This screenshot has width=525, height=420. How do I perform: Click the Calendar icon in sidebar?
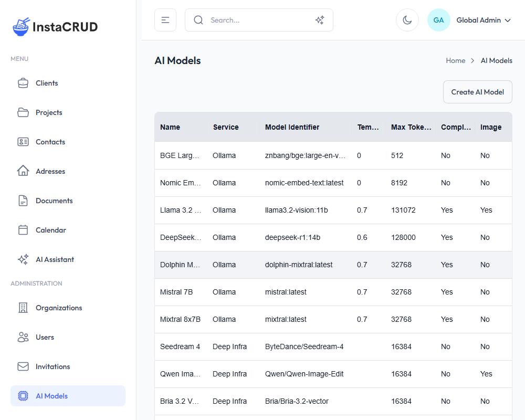tap(23, 230)
